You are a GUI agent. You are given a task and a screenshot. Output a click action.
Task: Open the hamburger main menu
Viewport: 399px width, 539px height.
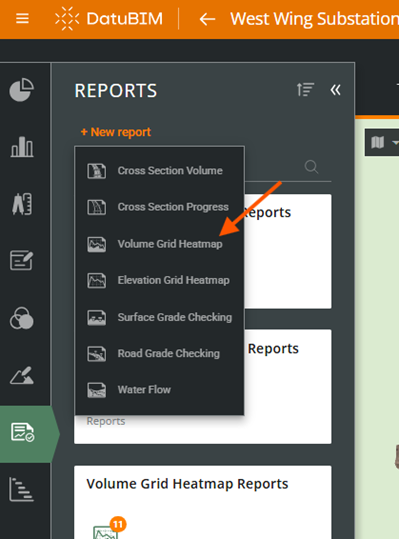coord(22,19)
